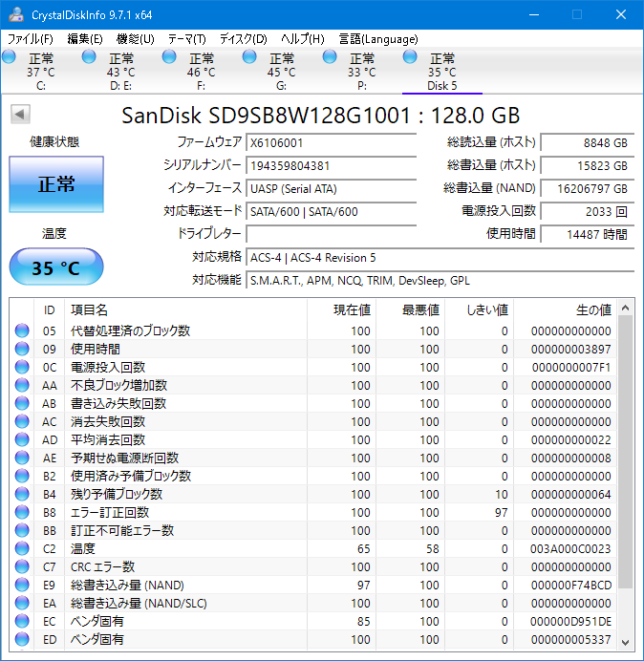Click raw value 003A000C0023 in temperature row
644x661 pixels.
click(x=570, y=548)
